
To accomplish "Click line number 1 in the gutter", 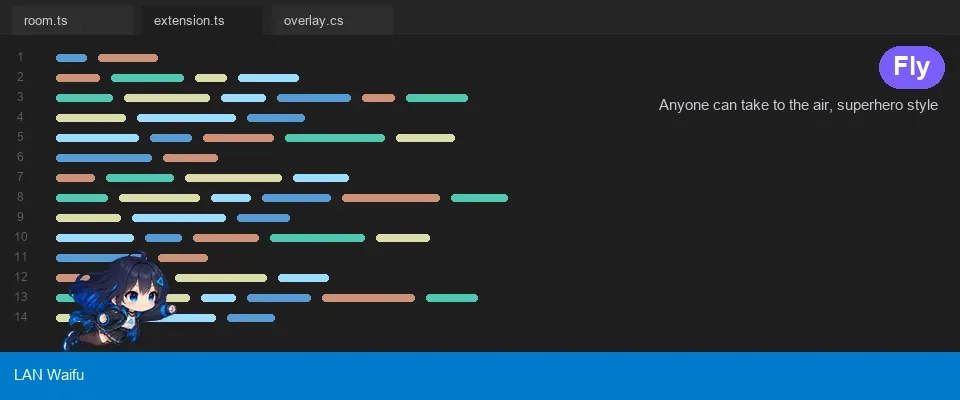I will pyautogui.click(x=20, y=57).
